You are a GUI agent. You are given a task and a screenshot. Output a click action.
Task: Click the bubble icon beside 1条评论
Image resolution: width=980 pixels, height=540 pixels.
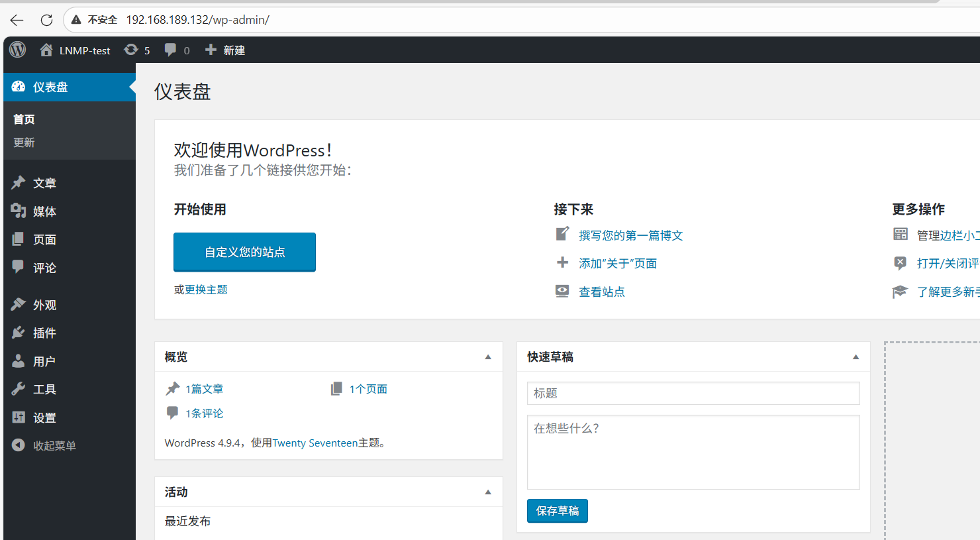[x=172, y=413]
